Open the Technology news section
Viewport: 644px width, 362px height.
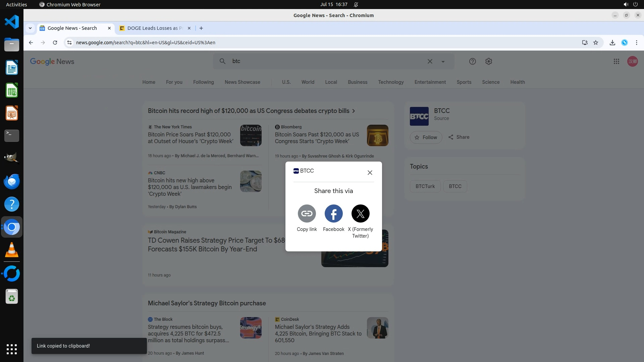[x=391, y=82]
